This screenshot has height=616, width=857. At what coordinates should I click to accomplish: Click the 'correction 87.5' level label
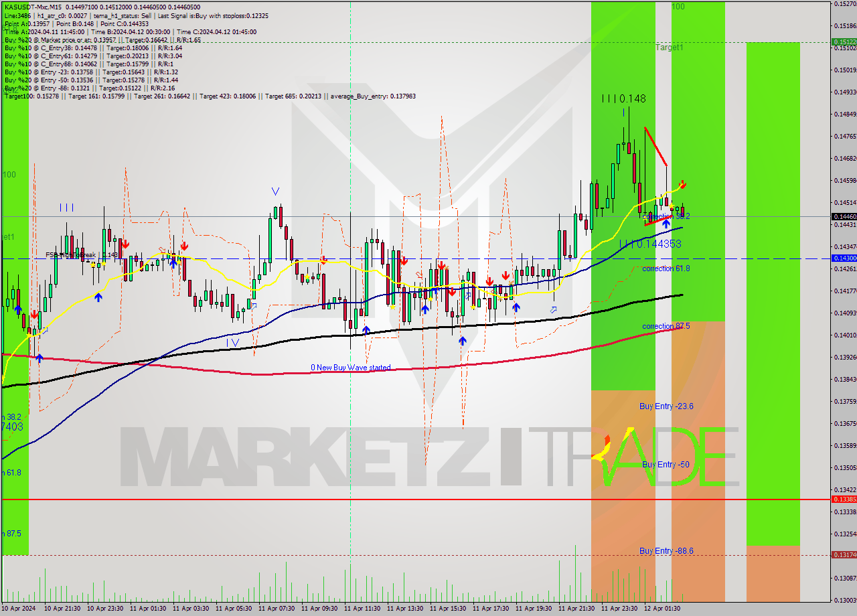point(666,326)
